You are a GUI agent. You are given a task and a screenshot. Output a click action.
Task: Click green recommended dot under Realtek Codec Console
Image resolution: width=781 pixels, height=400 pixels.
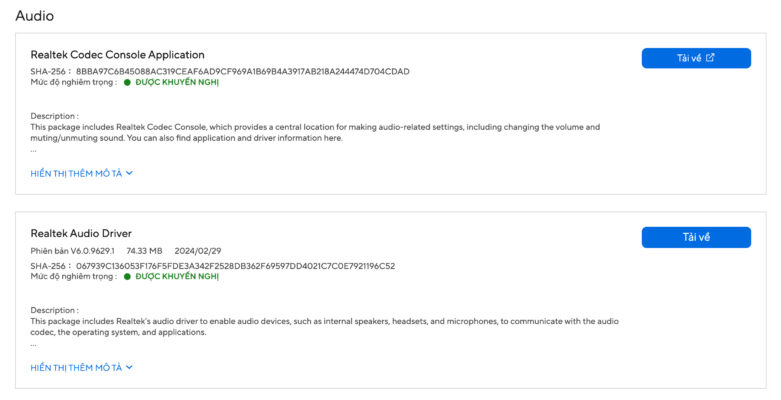pos(127,82)
